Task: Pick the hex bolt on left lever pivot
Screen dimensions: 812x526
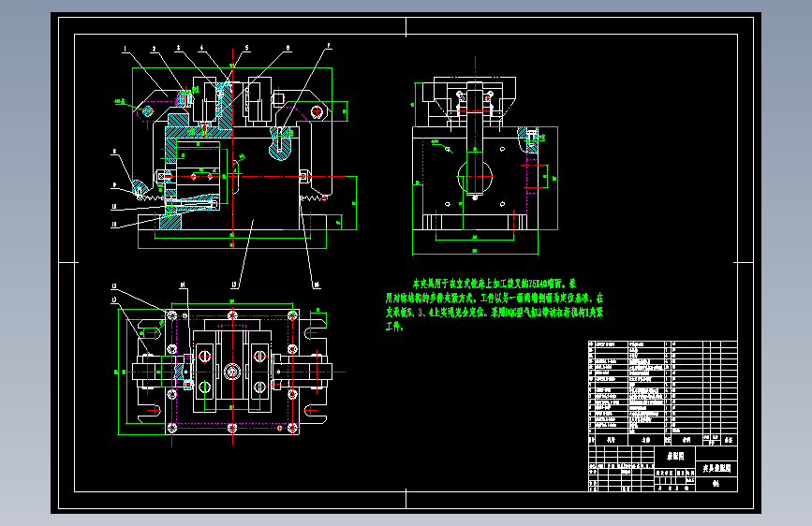Action: 148,110
